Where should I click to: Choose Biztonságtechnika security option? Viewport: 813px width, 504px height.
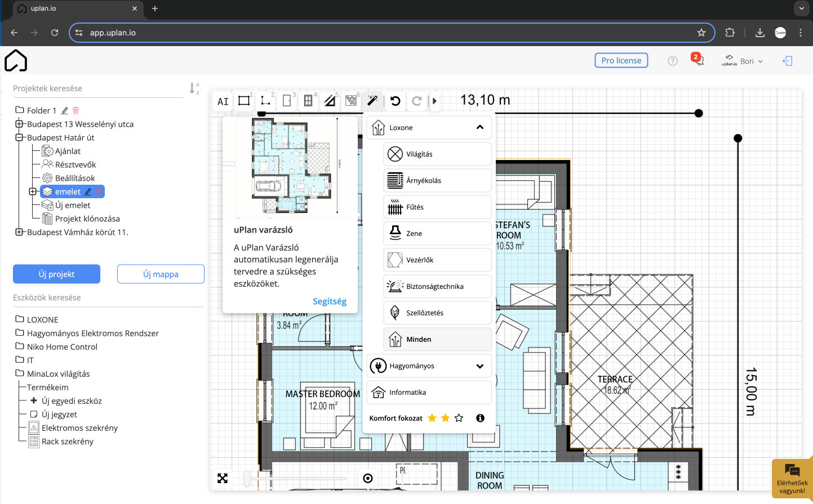437,286
